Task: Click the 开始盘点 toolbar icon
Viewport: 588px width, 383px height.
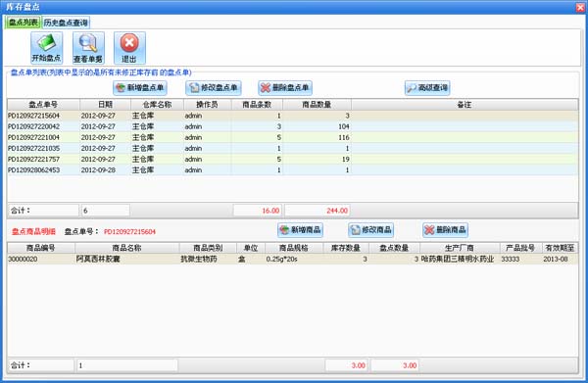Action: tap(46, 48)
